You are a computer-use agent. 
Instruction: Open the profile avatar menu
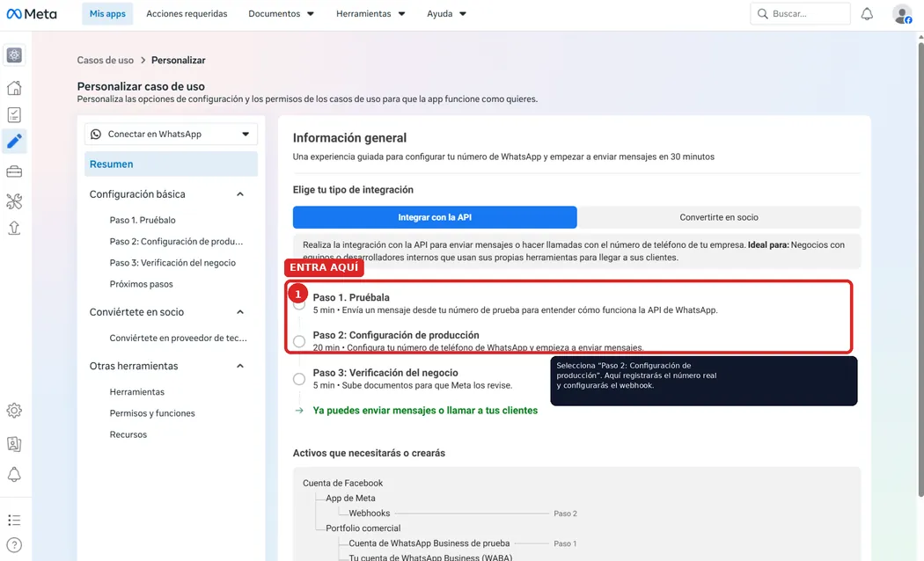pyautogui.click(x=902, y=13)
